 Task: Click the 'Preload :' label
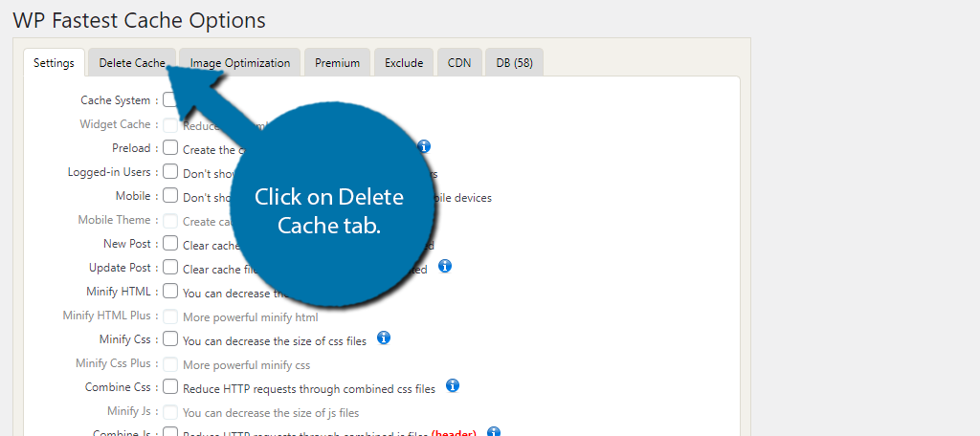coord(135,148)
